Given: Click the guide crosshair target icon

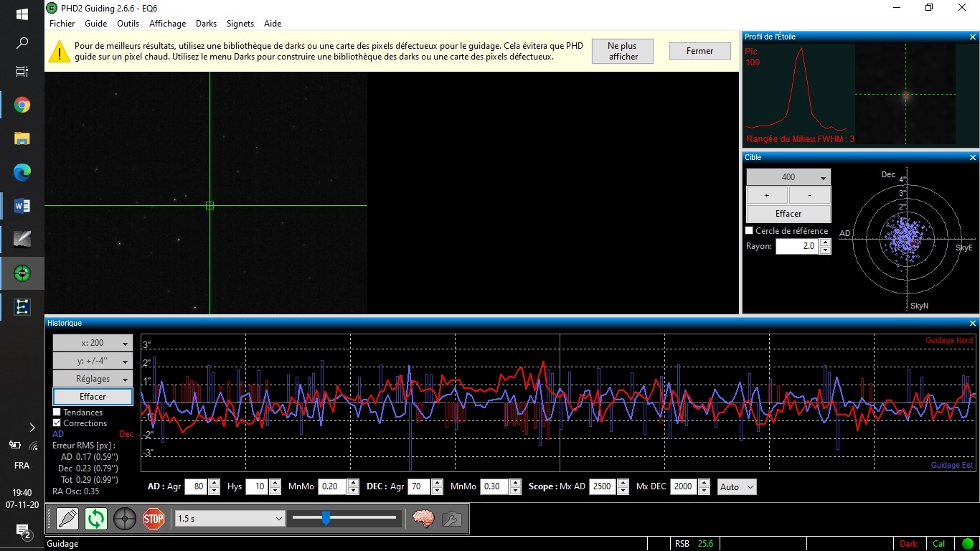Looking at the screenshot, I should point(125,518).
